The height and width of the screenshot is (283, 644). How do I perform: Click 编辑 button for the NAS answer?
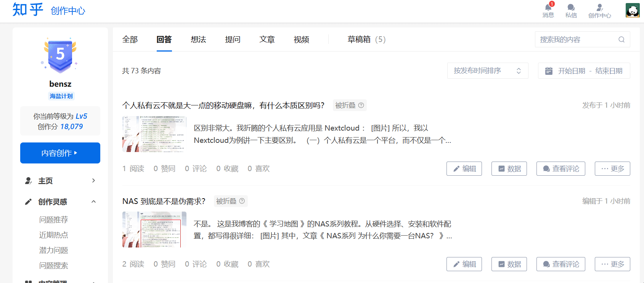click(x=464, y=264)
